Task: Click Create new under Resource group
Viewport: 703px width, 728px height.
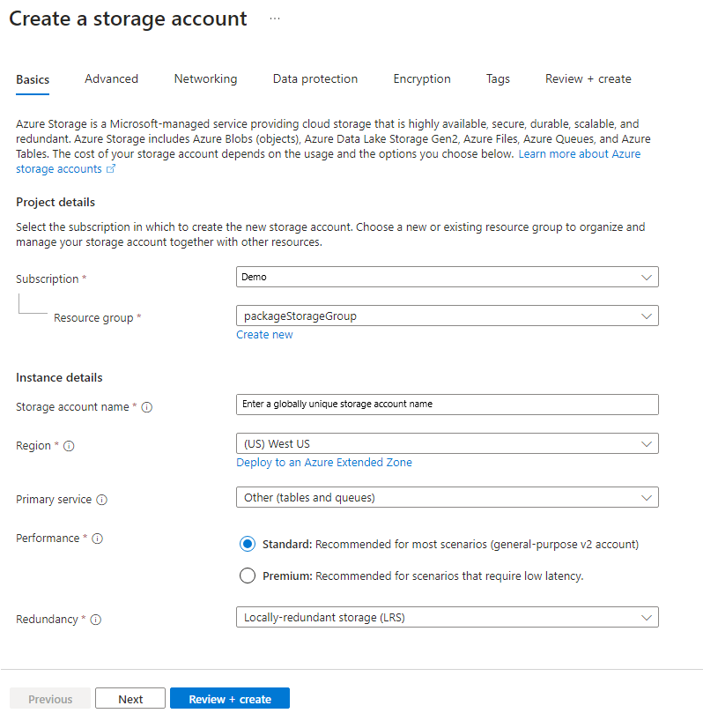Action: pyautogui.click(x=264, y=334)
